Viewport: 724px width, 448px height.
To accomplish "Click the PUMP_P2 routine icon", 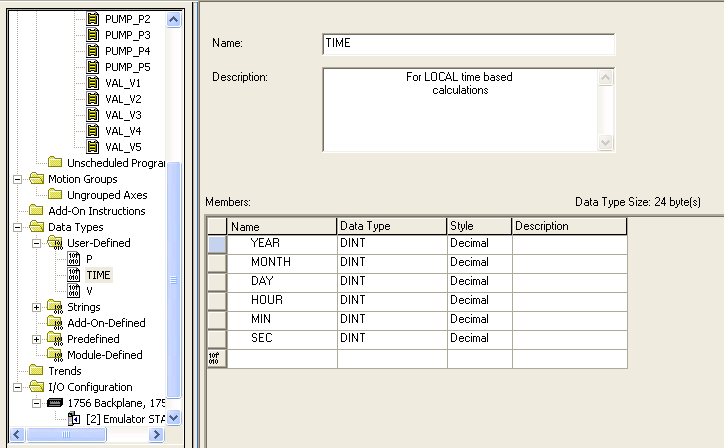I will pos(93,19).
